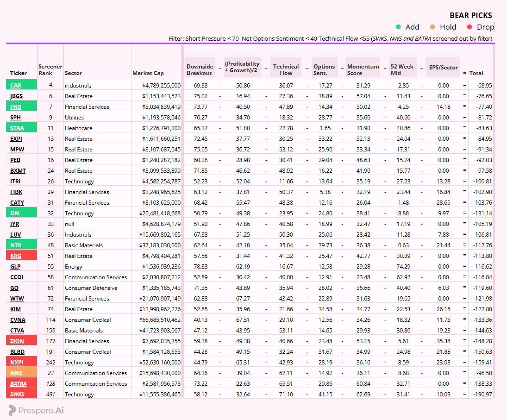Open the NXPI ticker link
The image size is (507, 420).
(17, 363)
